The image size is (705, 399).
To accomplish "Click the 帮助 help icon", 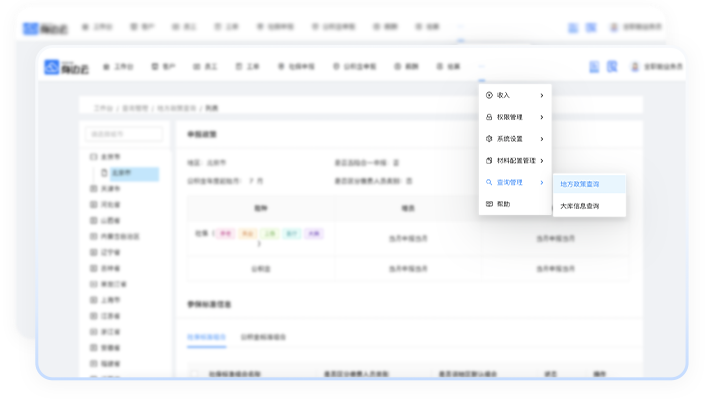I will 489,204.
